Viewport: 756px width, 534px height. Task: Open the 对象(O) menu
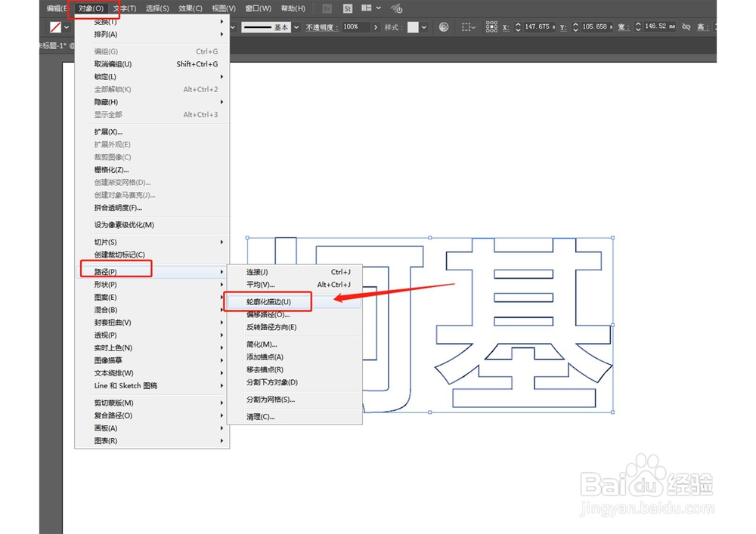click(91, 8)
